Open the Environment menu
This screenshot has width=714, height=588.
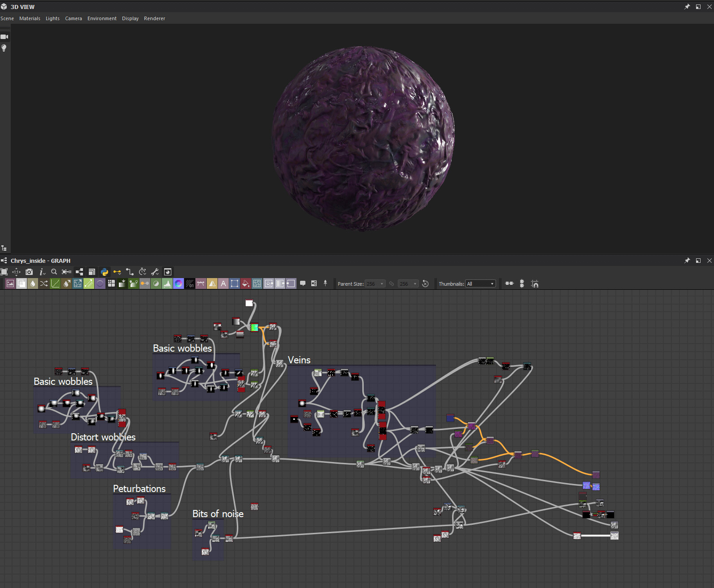(102, 18)
